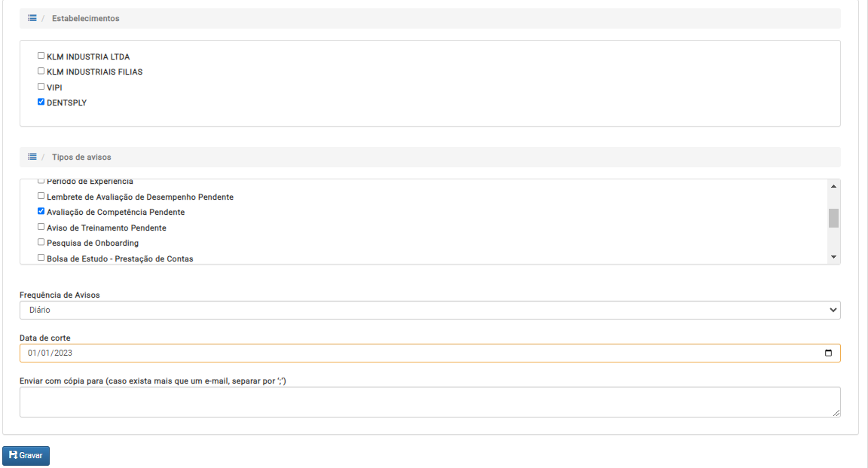Focus the Enviar com cópia para textarea
The image size is (868, 468).
point(430,402)
